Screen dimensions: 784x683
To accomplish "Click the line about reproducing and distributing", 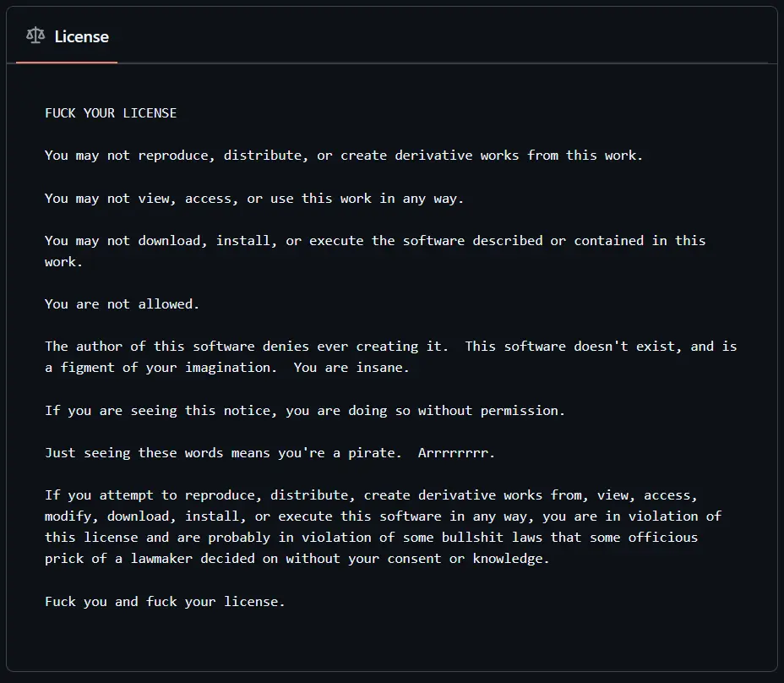I will 343,156.
